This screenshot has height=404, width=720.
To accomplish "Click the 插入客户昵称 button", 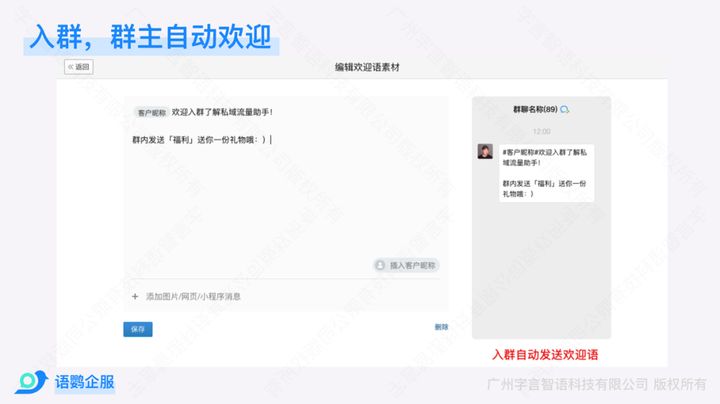I will tap(406, 265).
